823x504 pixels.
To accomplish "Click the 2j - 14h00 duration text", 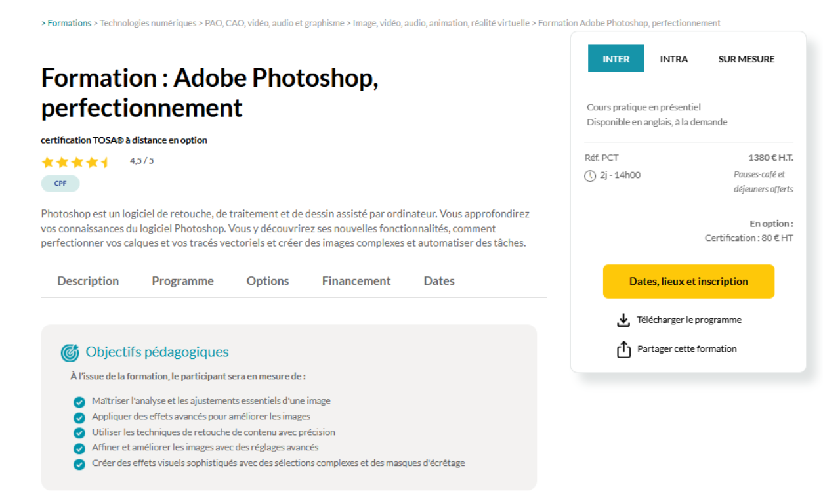I will tap(620, 175).
